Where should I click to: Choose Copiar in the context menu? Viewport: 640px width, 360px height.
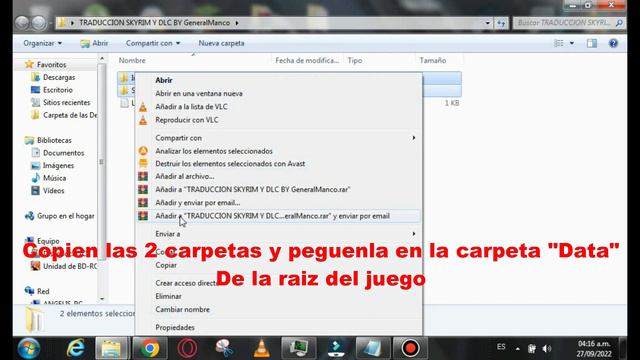[x=166, y=265]
